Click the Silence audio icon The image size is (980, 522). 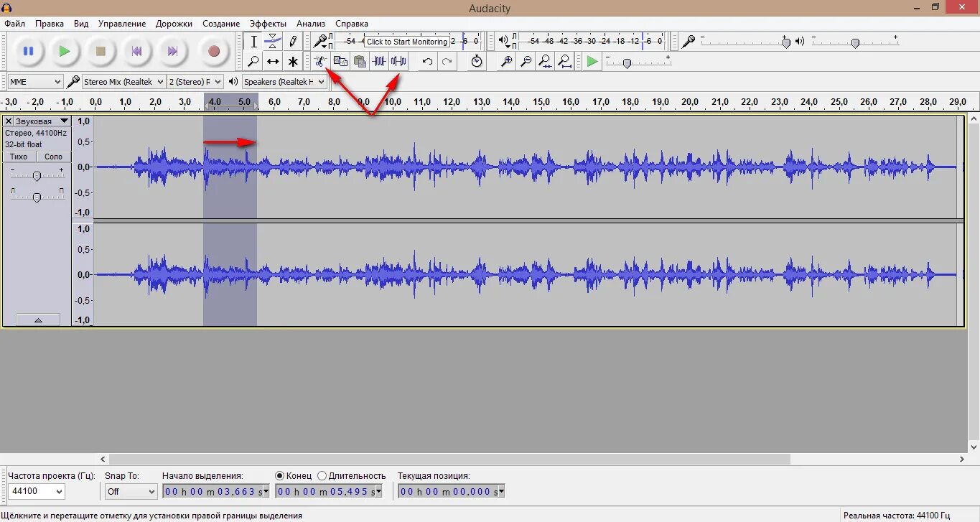pos(398,62)
